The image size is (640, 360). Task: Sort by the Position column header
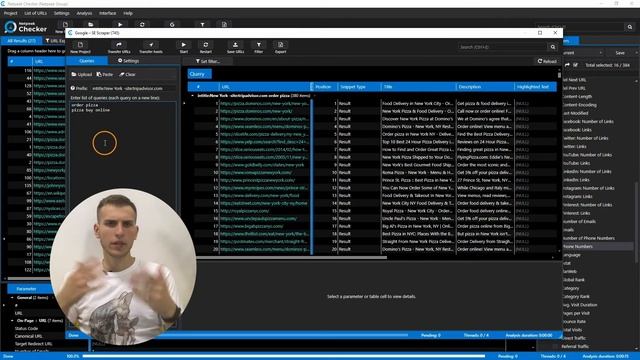pyautogui.click(x=325, y=87)
